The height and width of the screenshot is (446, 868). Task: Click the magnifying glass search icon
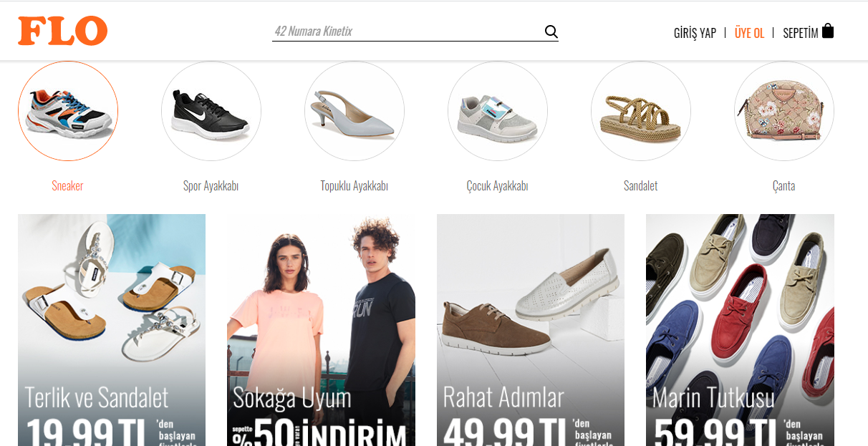(551, 31)
